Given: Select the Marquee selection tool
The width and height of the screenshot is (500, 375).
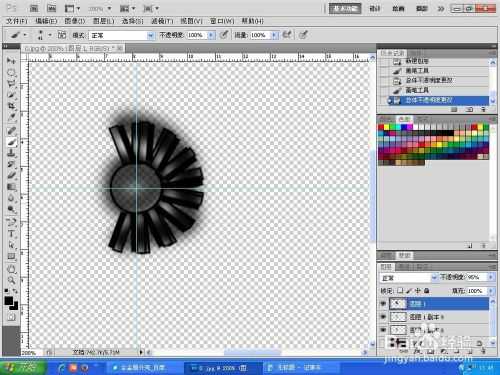Looking at the screenshot, I should pos(11,72).
